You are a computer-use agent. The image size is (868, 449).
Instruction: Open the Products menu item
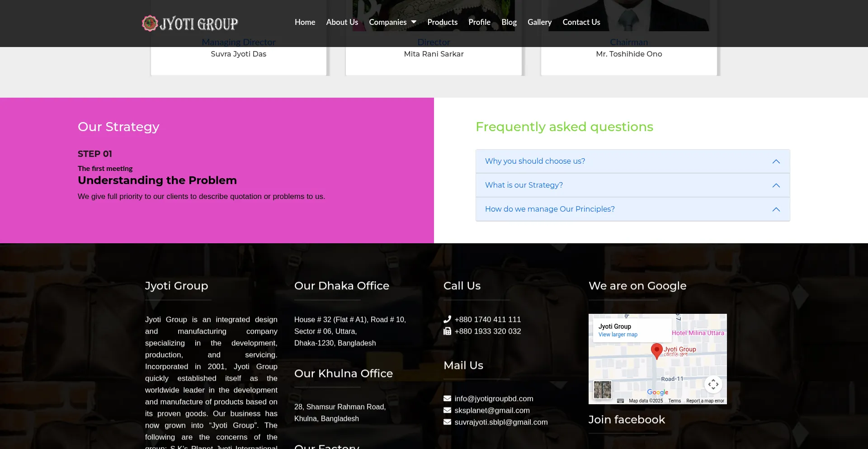tap(442, 22)
